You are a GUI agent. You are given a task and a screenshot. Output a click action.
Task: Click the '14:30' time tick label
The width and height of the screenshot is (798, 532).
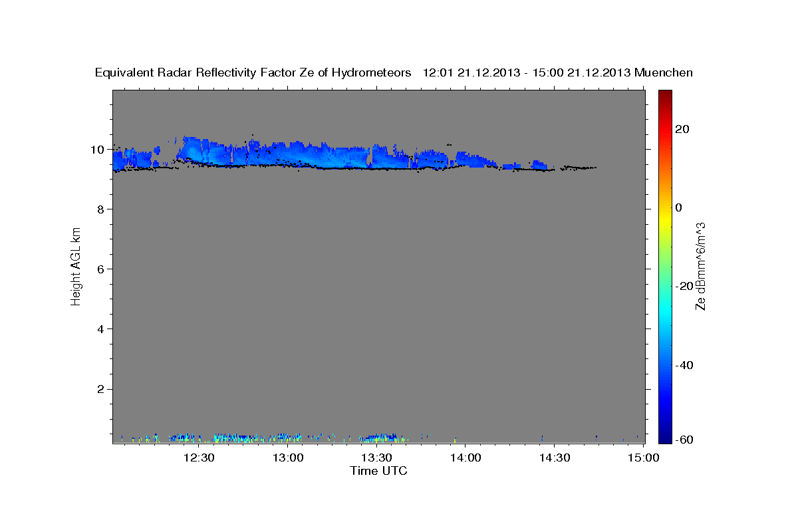click(554, 458)
